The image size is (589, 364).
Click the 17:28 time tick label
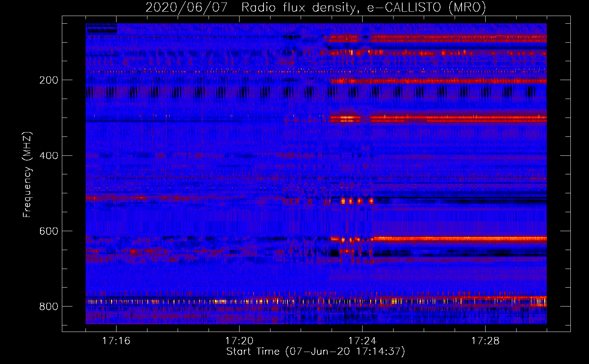pos(485,341)
